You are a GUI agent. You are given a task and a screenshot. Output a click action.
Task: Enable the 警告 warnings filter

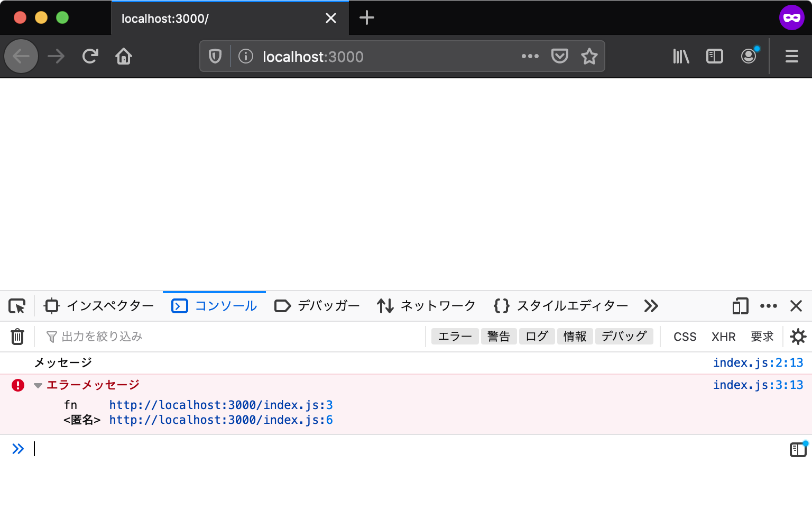pyautogui.click(x=499, y=336)
